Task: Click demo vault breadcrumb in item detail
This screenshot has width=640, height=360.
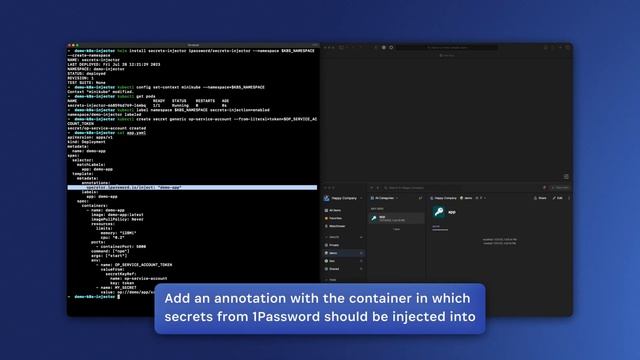Action: (466, 198)
